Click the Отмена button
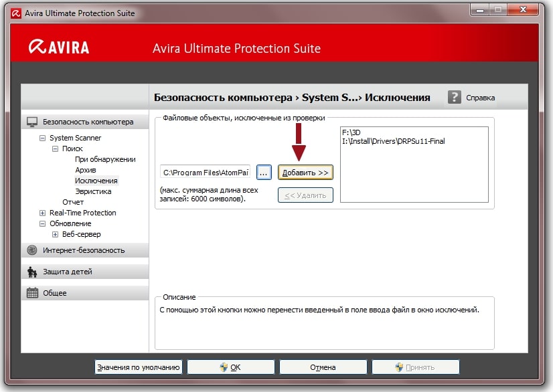553x392 pixels. coord(323,367)
